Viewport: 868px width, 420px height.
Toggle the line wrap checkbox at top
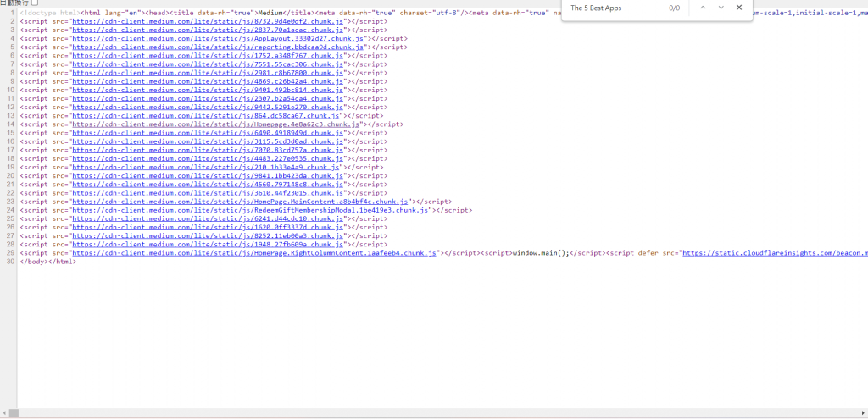click(35, 3)
